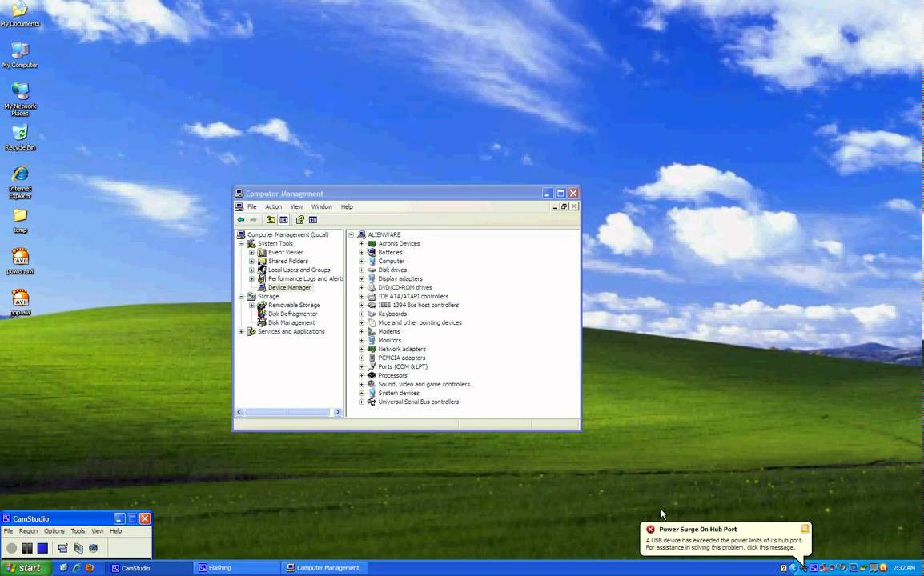Click the USB hub icon in system tray
This screenshot has width=924, height=576.
point(803,568)
